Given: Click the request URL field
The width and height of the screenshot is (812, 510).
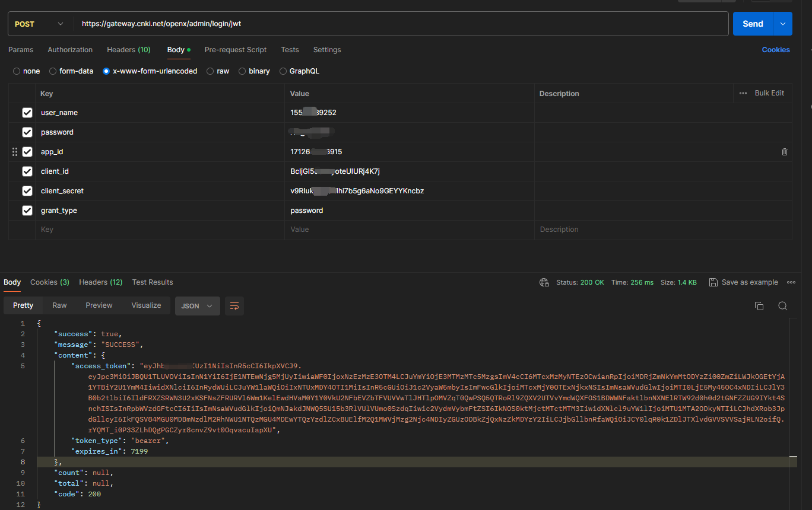Looking at the screenshot, I should 401,24.
